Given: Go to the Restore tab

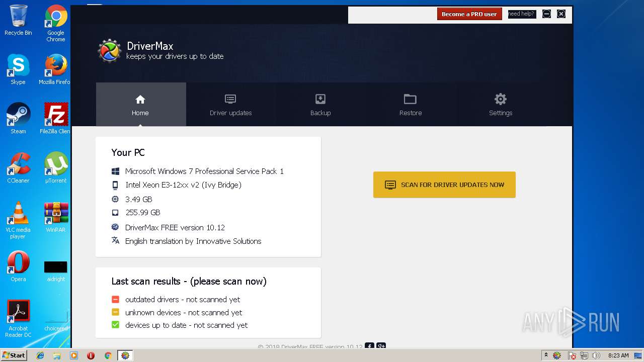Looking at the screenshot, I should point(411,104).
